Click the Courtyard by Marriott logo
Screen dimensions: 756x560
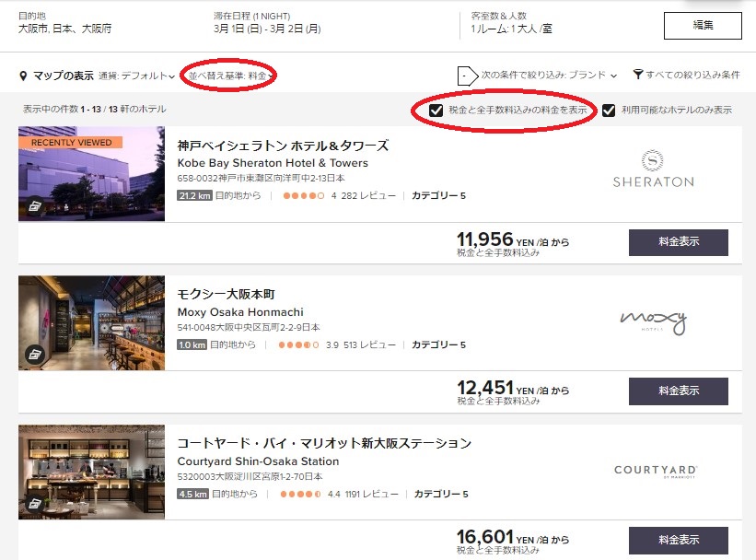click(x=656, y=472)
